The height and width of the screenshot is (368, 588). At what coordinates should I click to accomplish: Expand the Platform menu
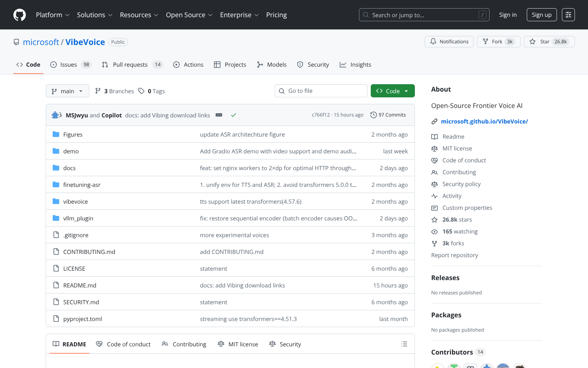[x=53, y=15]
